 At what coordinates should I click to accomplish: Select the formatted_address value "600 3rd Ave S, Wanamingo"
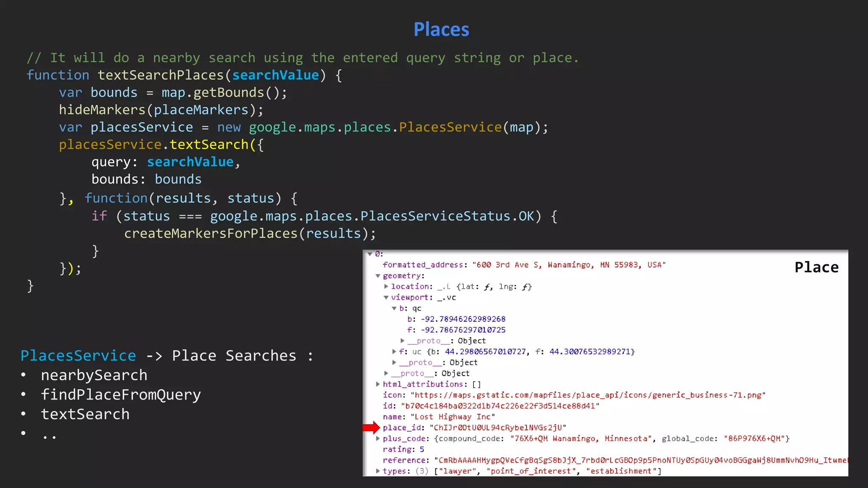569,265
